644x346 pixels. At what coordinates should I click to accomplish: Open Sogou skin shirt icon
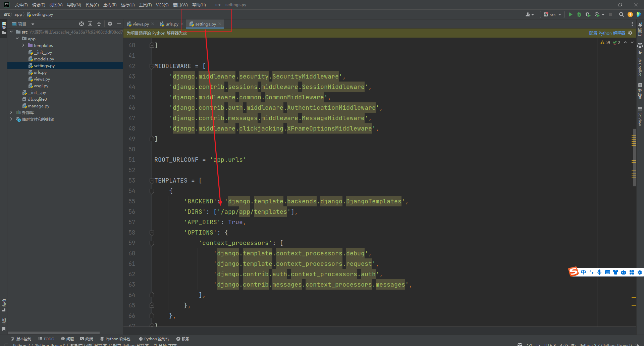pos(615,272)
